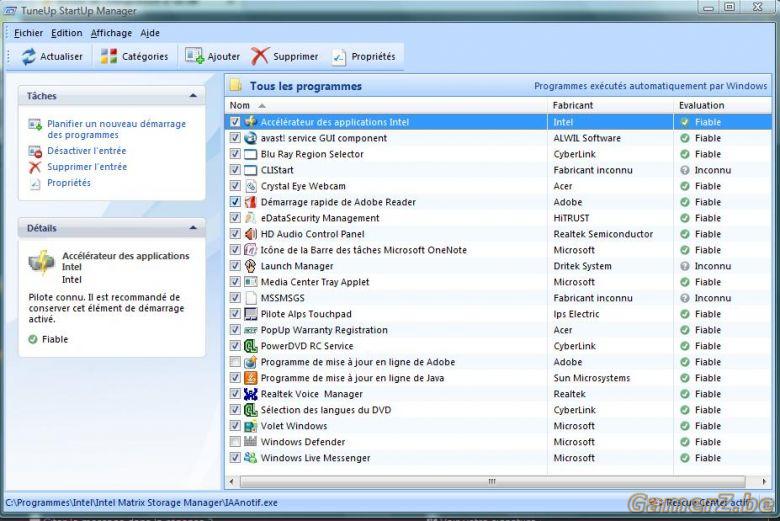Viewport: 780px width, 521px height.
Task: Sort by the Fabricant column header
Action: [x=610, y=105]
